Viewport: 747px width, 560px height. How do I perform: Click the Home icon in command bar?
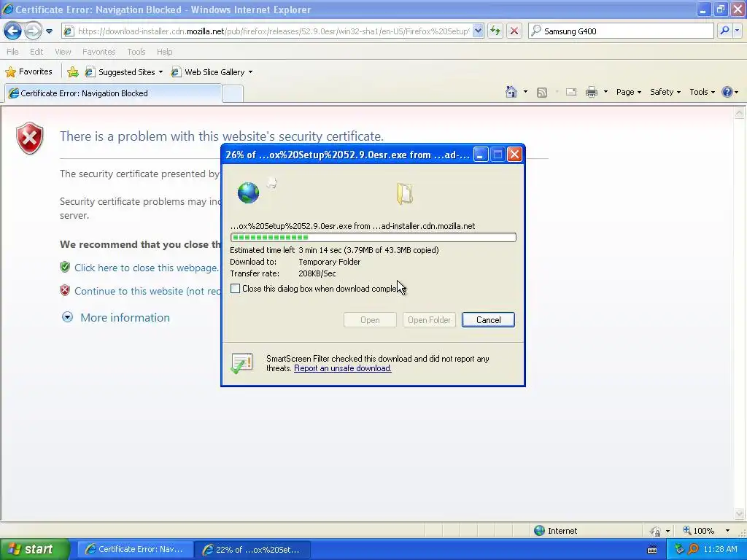pyautogui.click(x=511, y=92)
